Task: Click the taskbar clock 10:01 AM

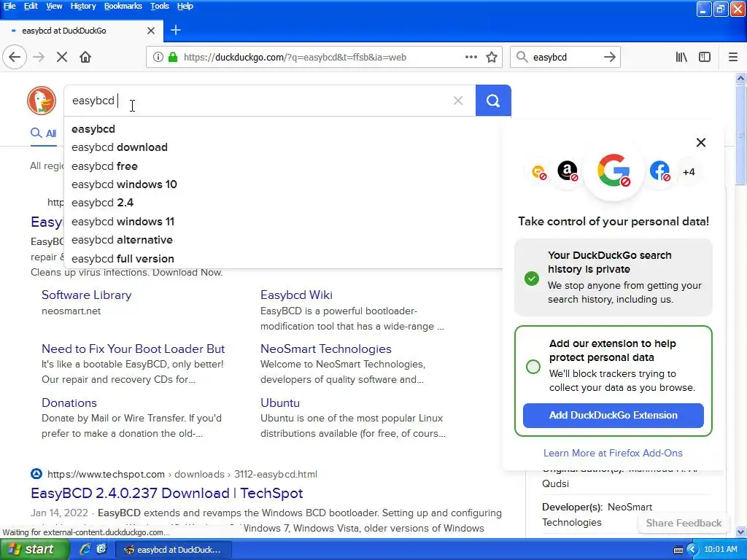Action: point(720,550)
